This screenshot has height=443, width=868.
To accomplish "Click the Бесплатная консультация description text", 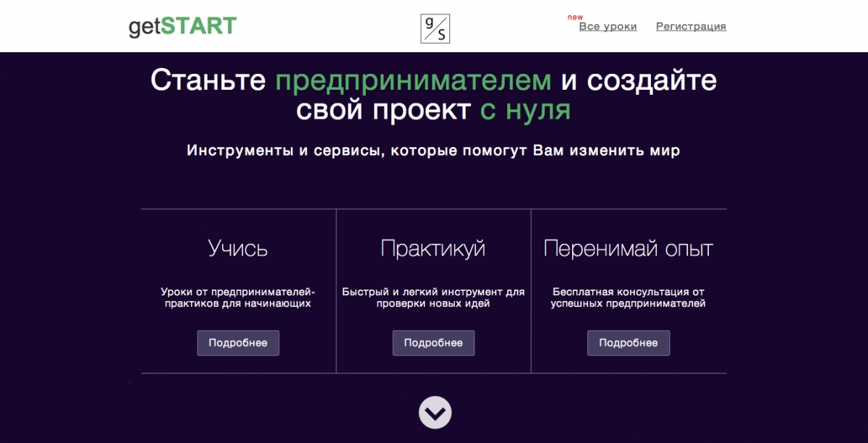I will coord(628,298).
